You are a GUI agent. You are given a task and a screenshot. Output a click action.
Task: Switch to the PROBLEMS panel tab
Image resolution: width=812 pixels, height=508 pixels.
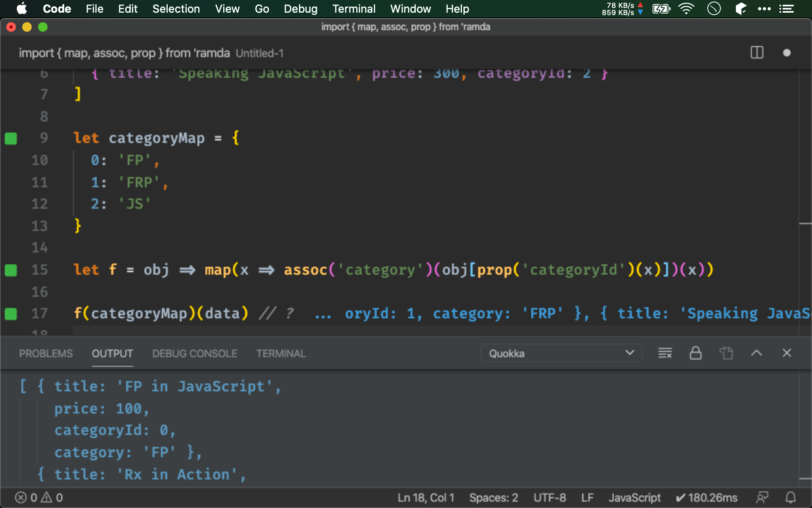coord(46,353)
